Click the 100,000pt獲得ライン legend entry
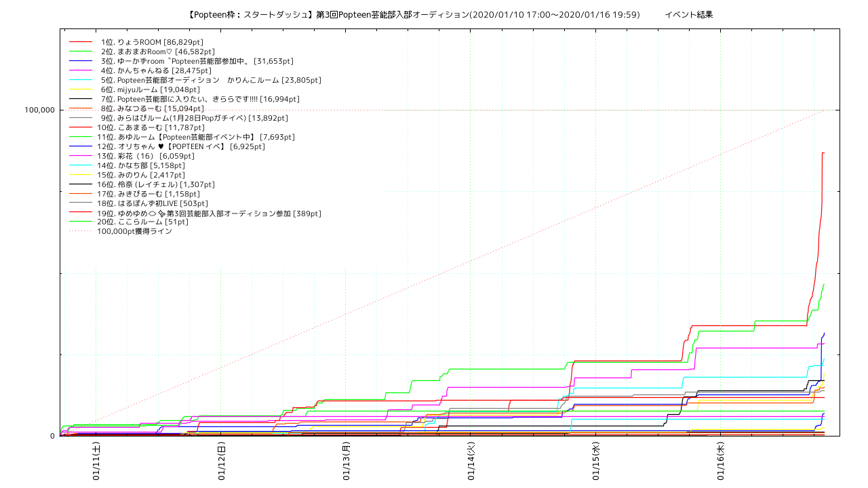 click(x=134, y=231)
